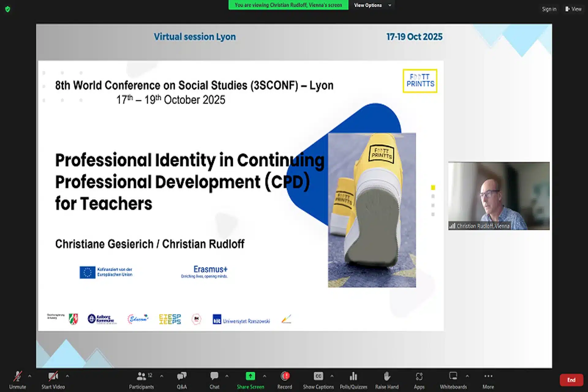Image resolution: width=588 pixels, height=392 pixels.
Task: Expand video options arrow beside Start Video
Action: [67, 376]
